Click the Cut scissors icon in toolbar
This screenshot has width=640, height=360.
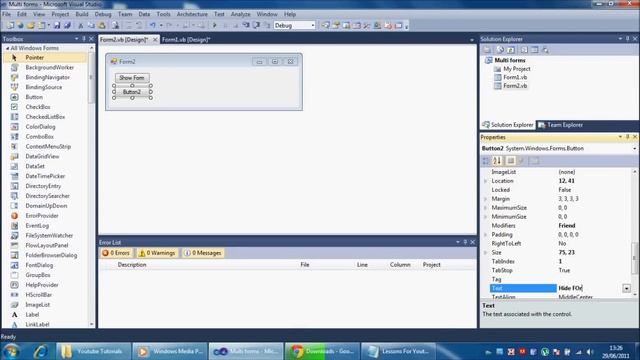click(x=80, y=25)
